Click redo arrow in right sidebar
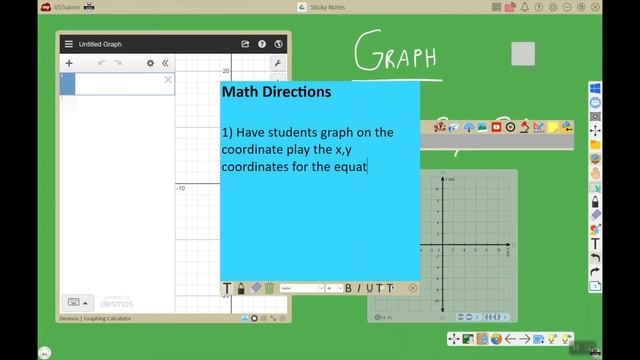Viewport: 640px width, 360px height. (595, 272)
